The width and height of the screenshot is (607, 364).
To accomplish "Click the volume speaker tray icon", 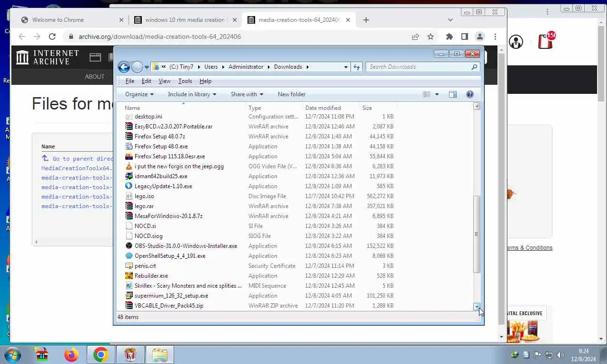I will tap(560, 355).
